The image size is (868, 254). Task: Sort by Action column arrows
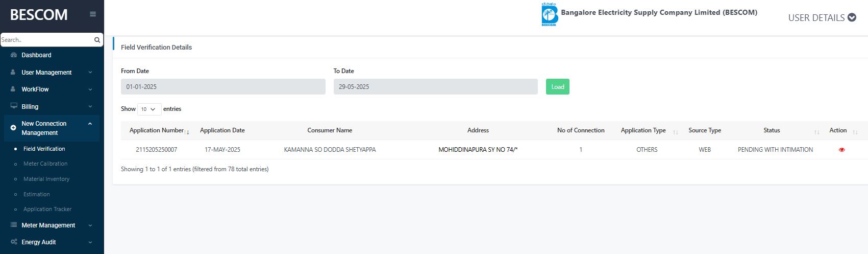point(855,132)
